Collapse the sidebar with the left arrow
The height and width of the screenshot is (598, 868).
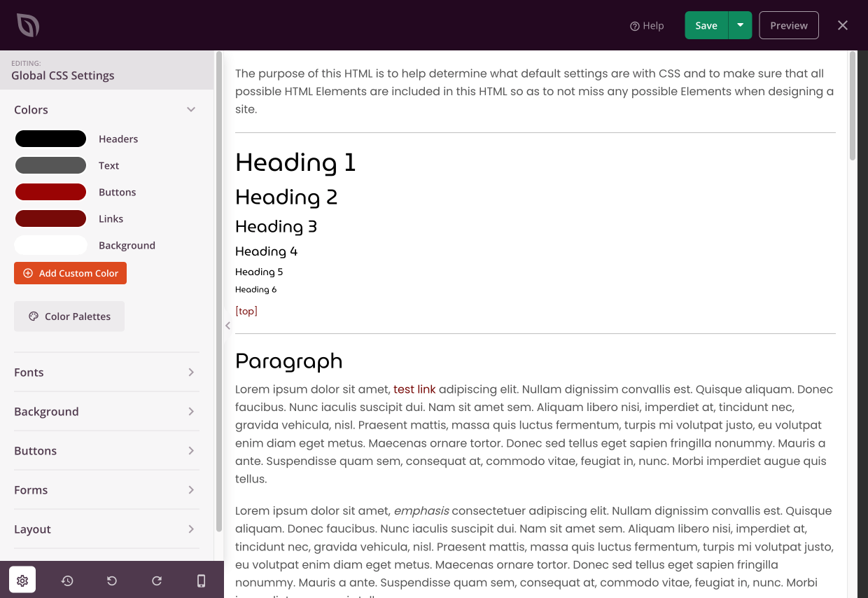227,325
